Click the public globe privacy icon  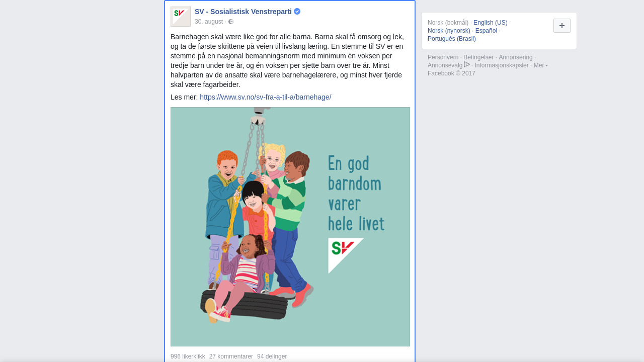click(x=231, y=22)
